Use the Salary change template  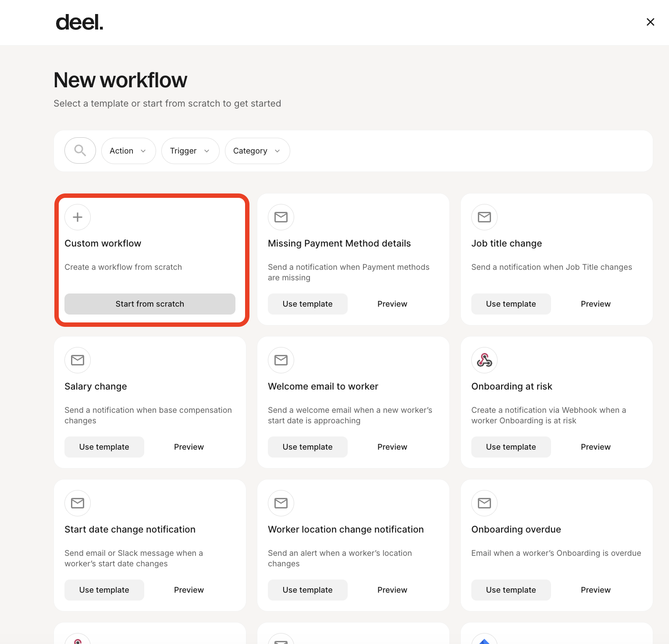pos(104,447)
